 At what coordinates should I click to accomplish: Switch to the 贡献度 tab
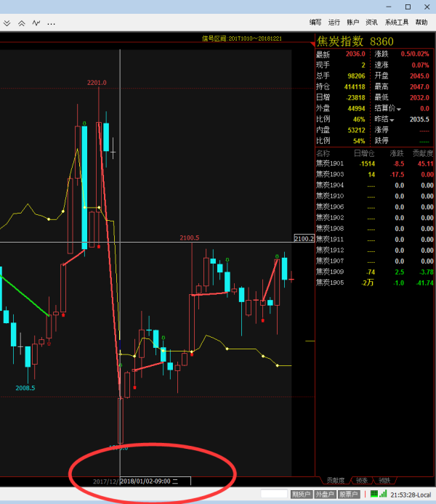tap(335, 481)
